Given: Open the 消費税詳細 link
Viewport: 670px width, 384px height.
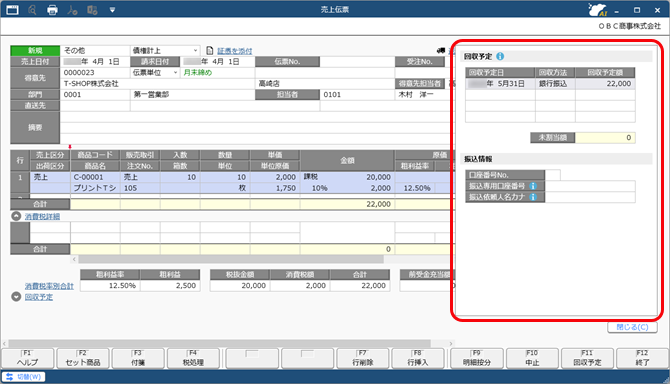Looking at the screenshot, I should click(42, 217).
